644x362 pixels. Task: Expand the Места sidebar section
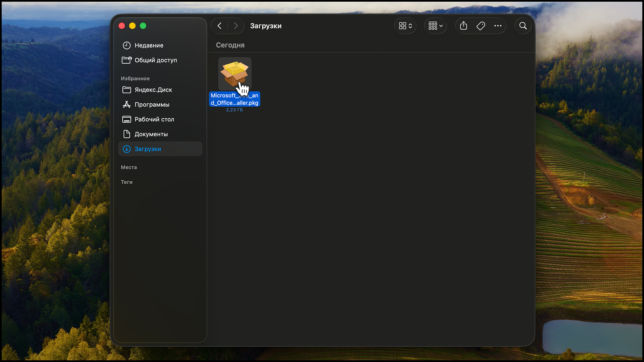(x=129, y=167)
